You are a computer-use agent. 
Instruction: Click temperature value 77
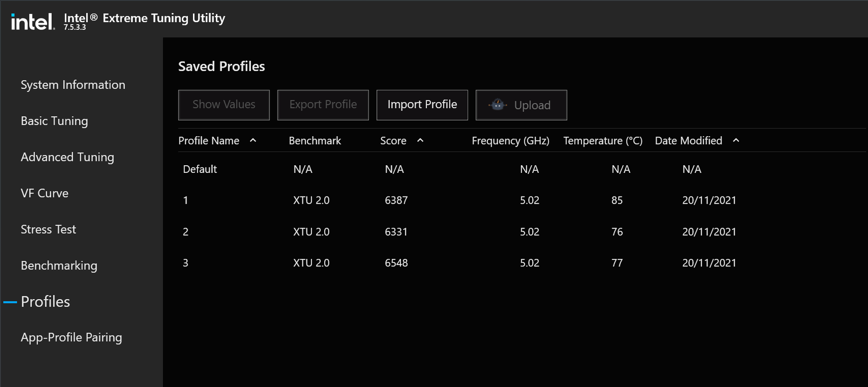(617, 263)
